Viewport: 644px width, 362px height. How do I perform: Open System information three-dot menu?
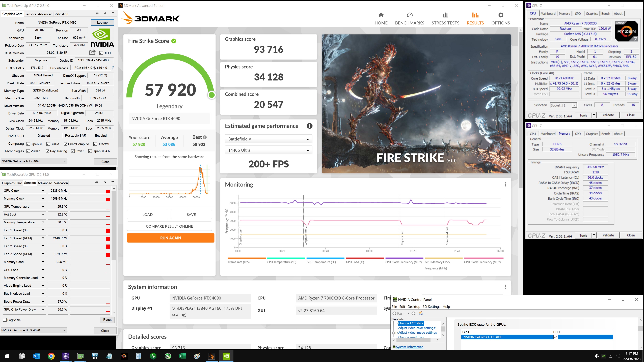[x=505, y=287]
